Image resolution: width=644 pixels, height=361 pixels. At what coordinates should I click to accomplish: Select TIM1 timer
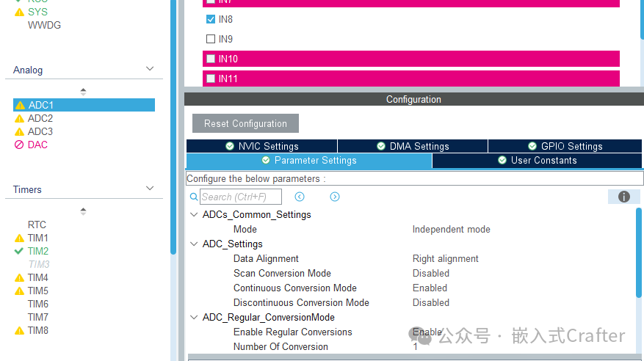coord(38,238)
